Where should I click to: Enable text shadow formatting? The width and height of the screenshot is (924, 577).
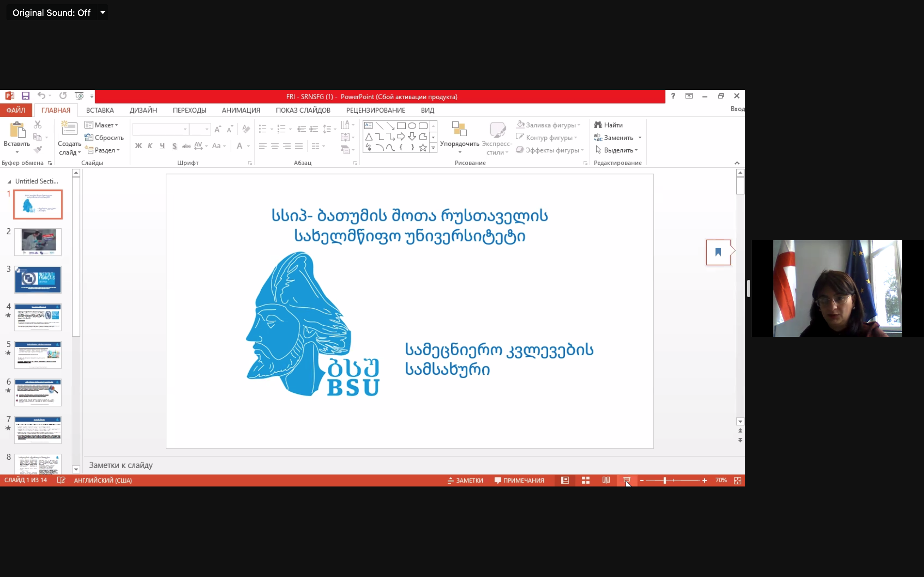[x=175, y=146]
